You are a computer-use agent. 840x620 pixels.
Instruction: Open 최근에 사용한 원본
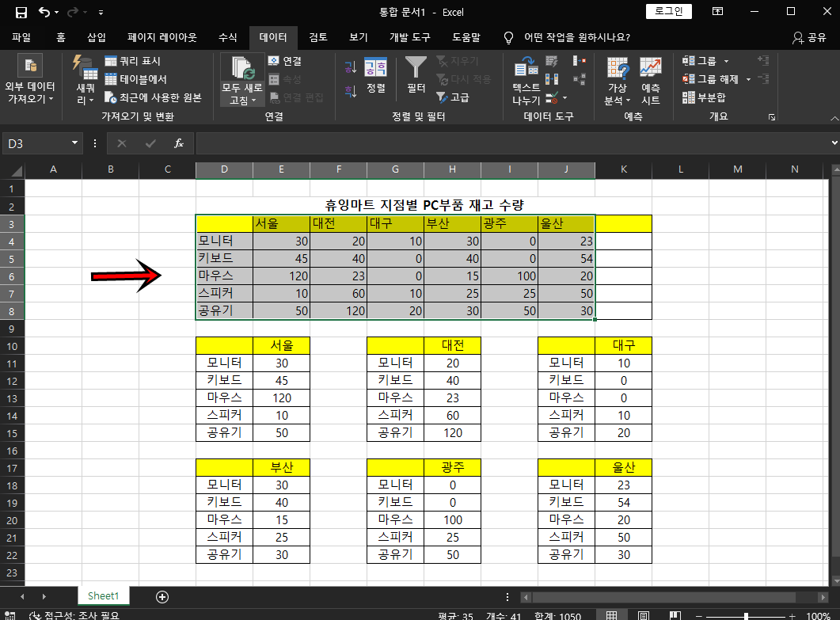tap(154, 97)
